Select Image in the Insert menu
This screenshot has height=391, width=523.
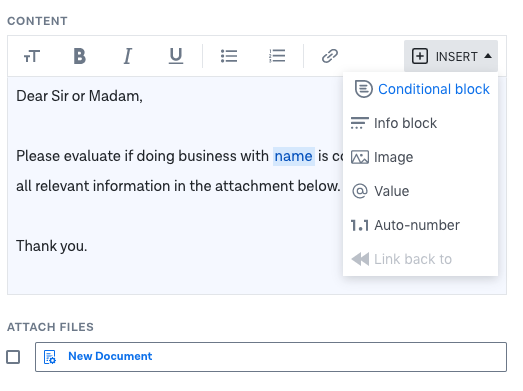(382, 157)
